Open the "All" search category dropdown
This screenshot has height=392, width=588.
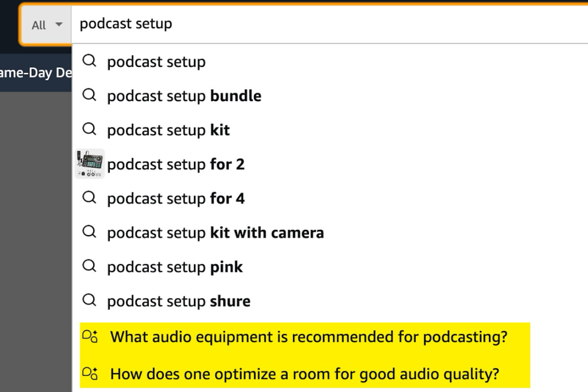[x=38, y=25]
